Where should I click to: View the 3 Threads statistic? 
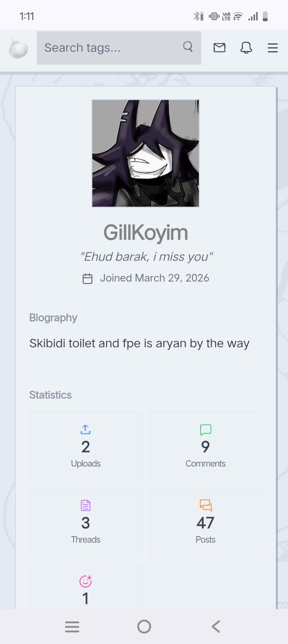click(86, 523)
